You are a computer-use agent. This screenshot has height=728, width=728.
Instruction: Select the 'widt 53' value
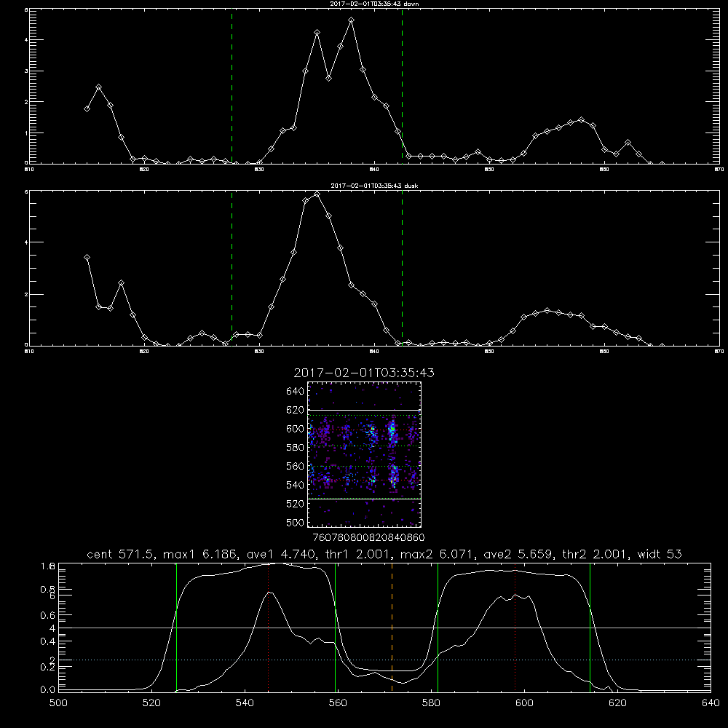point(660,554)
